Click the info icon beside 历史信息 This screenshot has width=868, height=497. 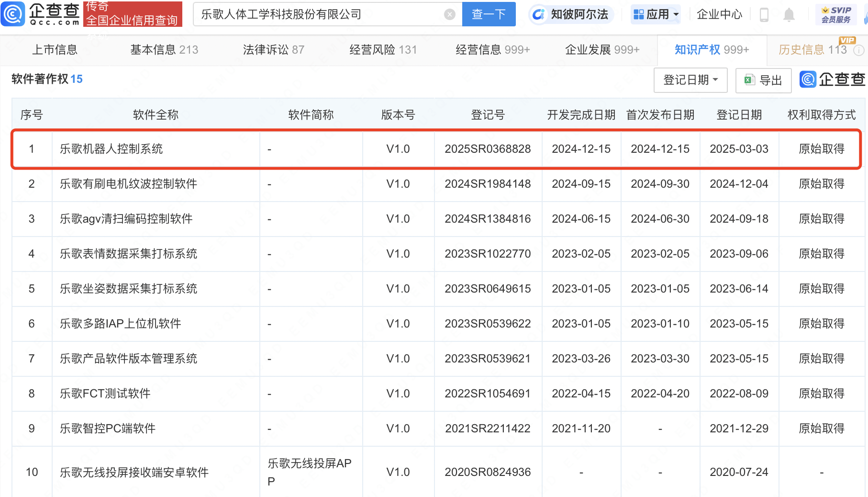(859, 50)
